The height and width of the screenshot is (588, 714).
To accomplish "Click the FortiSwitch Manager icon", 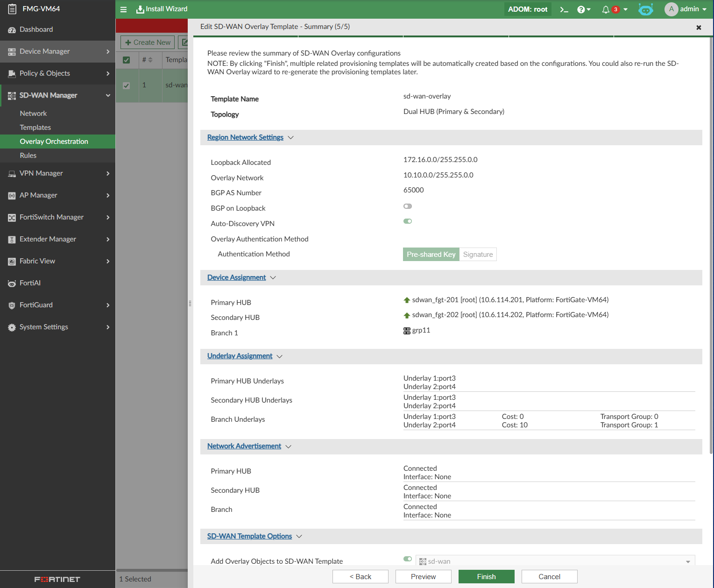I will 12,217.
